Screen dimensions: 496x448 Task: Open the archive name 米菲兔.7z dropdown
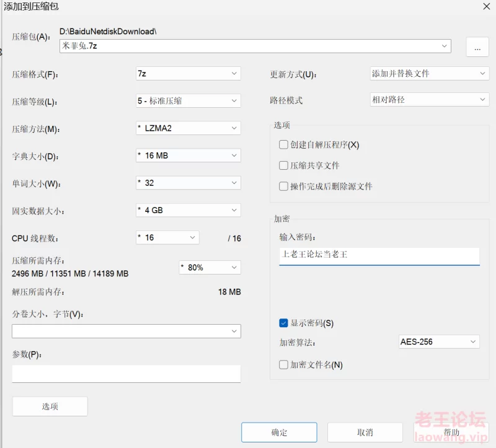pos(444,46)
